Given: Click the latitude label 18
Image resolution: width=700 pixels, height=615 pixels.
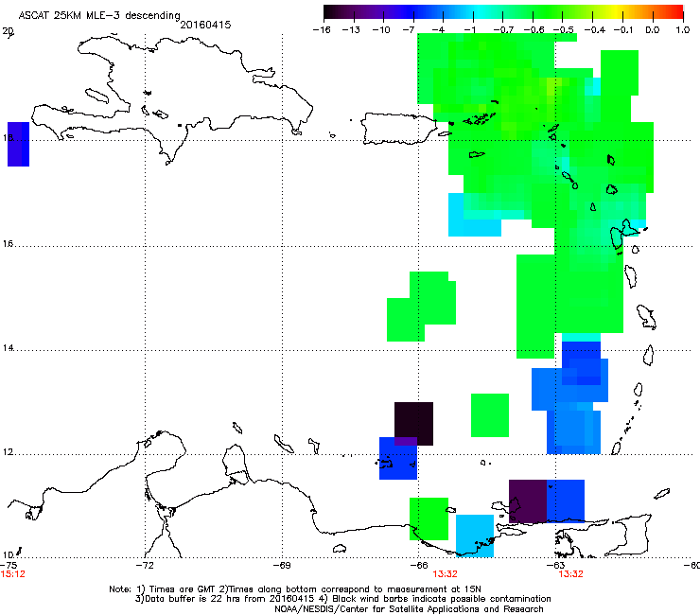Looking at the screenshot, I should tap(9, 137).
